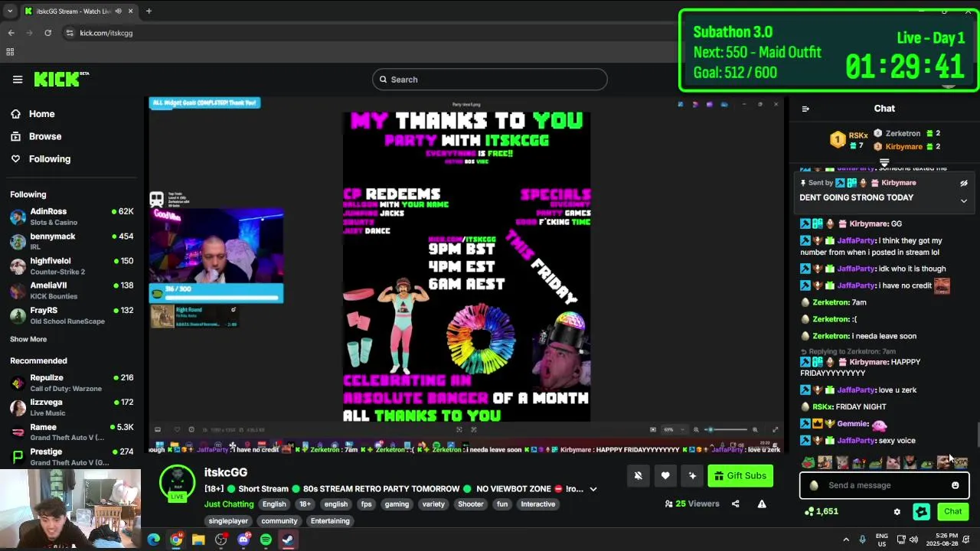980x551 pixels.
Task: Open RSKx top gifter profile
Action: [x=848, y=139]
